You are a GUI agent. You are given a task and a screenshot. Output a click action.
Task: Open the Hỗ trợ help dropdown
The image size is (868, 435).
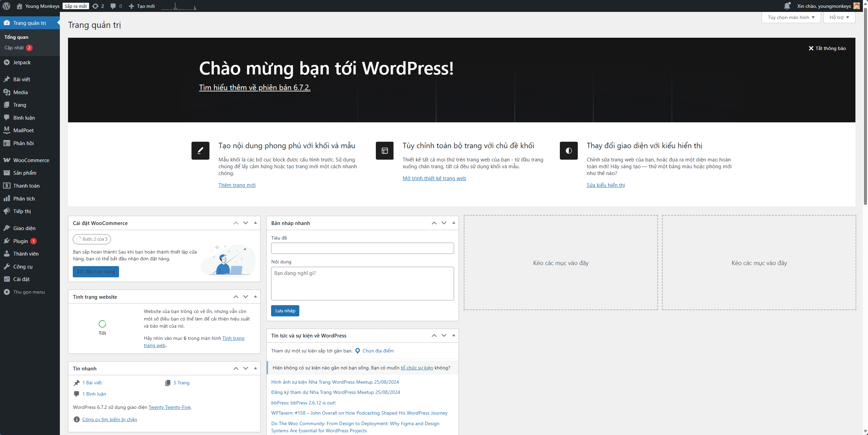click(839, 17)
